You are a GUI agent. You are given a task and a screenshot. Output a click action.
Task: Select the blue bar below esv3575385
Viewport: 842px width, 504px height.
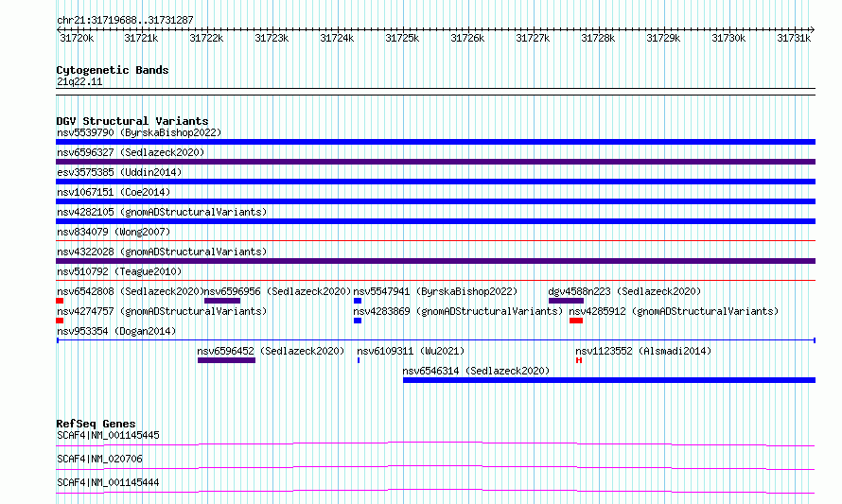(435, 182)
